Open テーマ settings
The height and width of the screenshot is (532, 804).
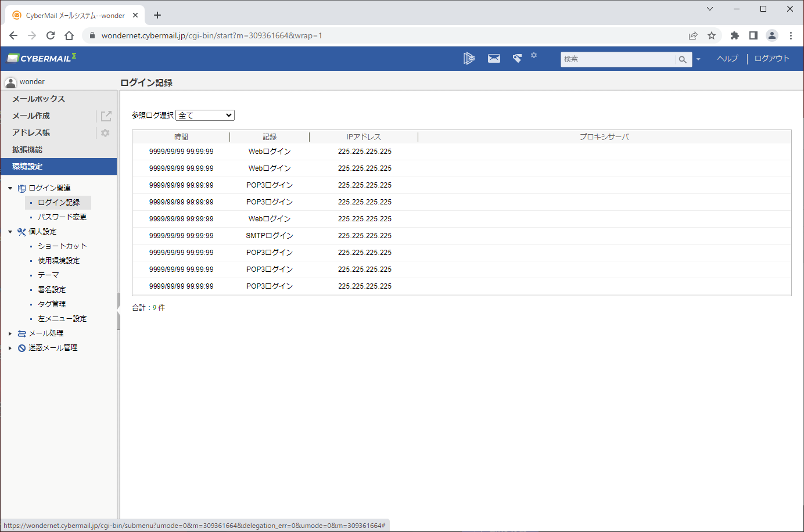[x=48, y=275]
